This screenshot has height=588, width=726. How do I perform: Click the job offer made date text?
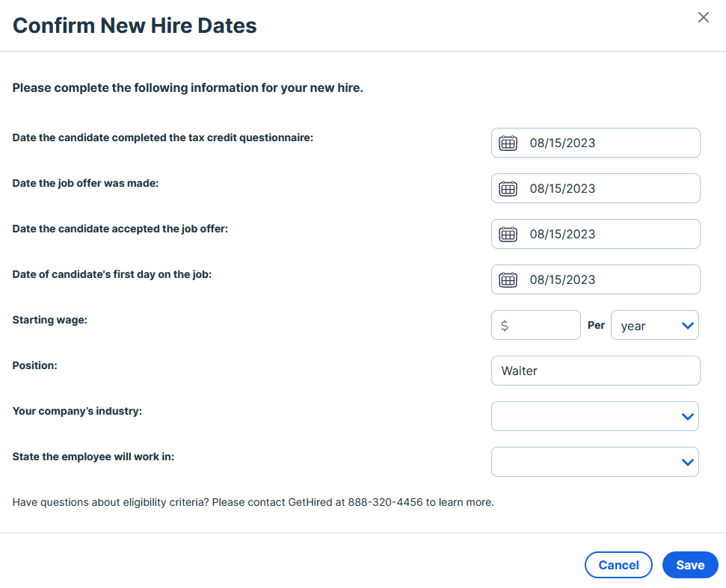pos(562,188)
